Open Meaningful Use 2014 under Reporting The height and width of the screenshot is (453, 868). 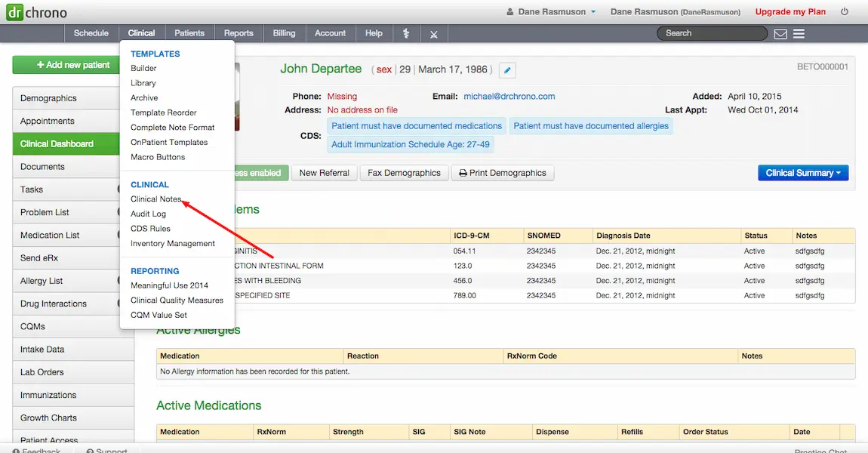tap(170, 285)
